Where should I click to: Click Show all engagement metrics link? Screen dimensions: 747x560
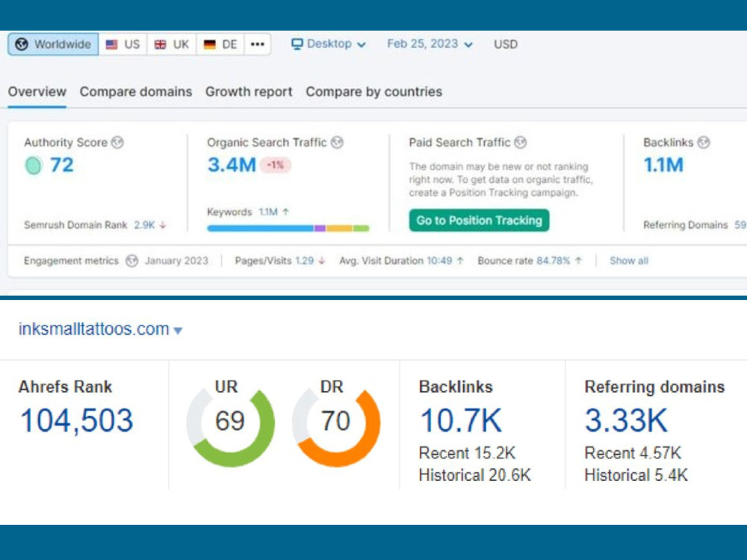(629, 261)
